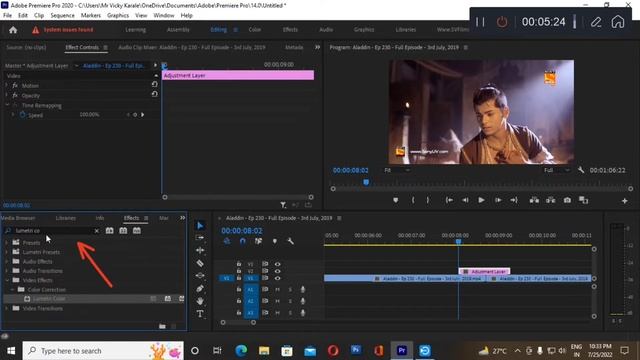This screenshot has width=640, height=360.
Task: Toggle V3 track output eye
Action: coord(278,264)
